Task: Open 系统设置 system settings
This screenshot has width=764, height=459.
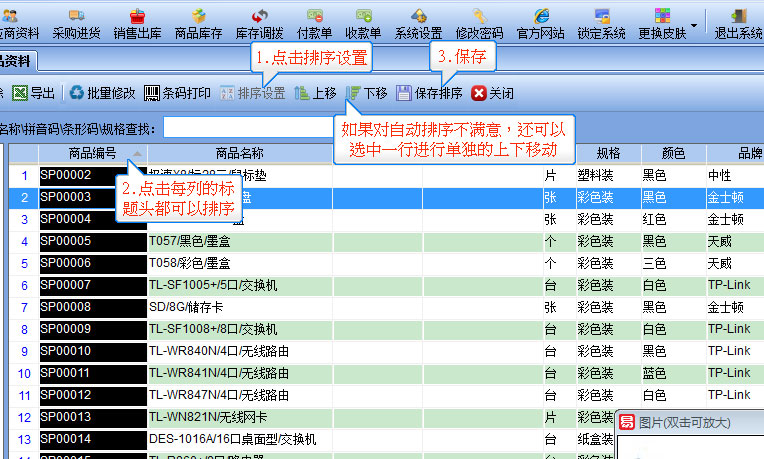Action: (x=418, y=23)
